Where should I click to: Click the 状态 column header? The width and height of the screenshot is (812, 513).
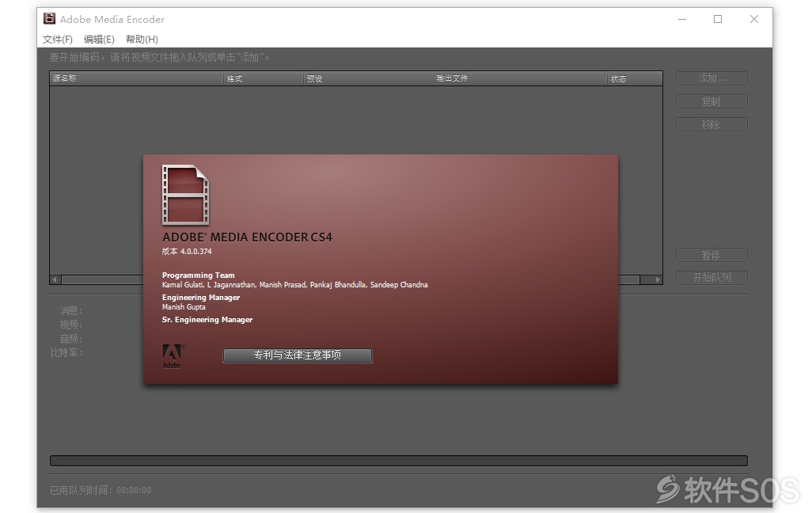[x=635, y=78]
